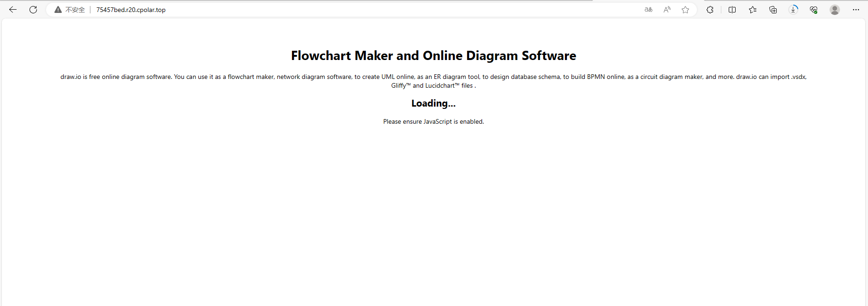Click the Flowchart Maker and Online Diagram Software heading
This screenshot has height=306, width=868.
[434, 56]
